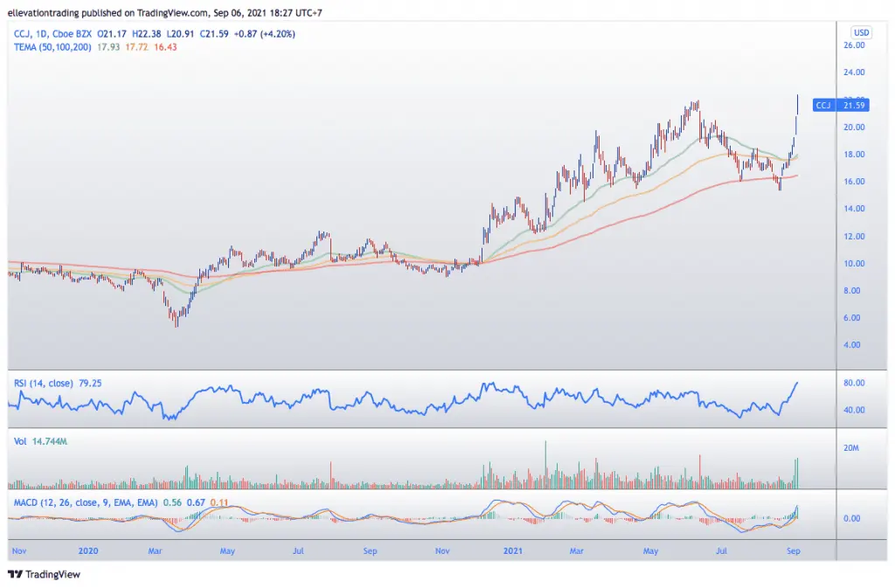Click the RSI (14, close) indicator label
The width and height of the screenshot is (895, 588).
[44, 384]
